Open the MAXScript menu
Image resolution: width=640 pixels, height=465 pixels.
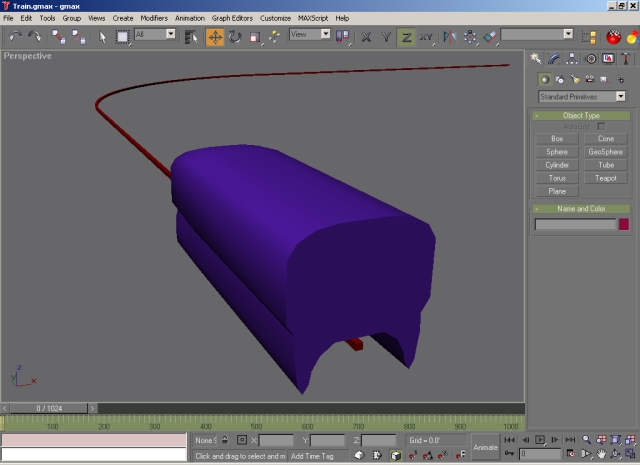[x=313, y=18]
